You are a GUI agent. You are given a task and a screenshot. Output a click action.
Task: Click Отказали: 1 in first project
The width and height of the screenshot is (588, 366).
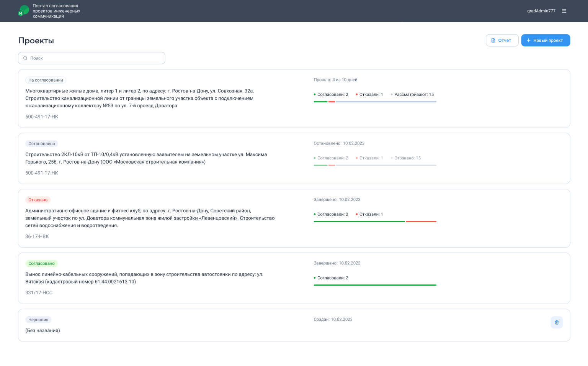pyautogui.click(x=369, y=94)
